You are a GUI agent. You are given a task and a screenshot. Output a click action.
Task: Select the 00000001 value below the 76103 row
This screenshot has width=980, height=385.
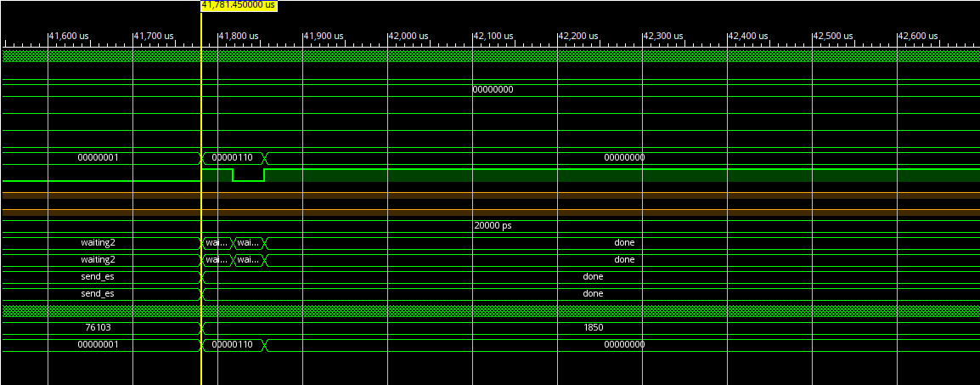(x=98, y=344)
